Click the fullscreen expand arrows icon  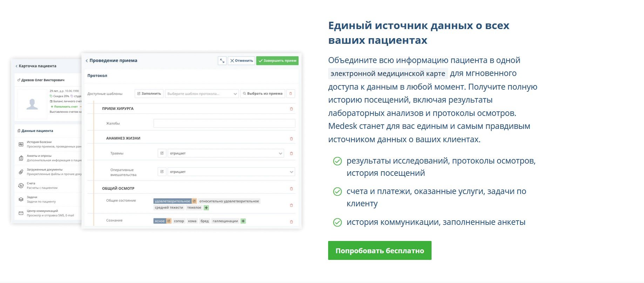(222, 61)
